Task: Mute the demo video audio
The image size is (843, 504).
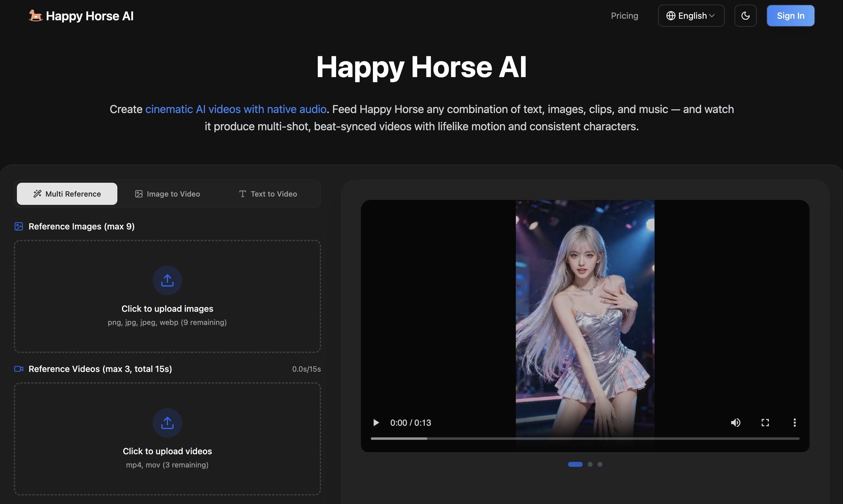Action: 736,423
